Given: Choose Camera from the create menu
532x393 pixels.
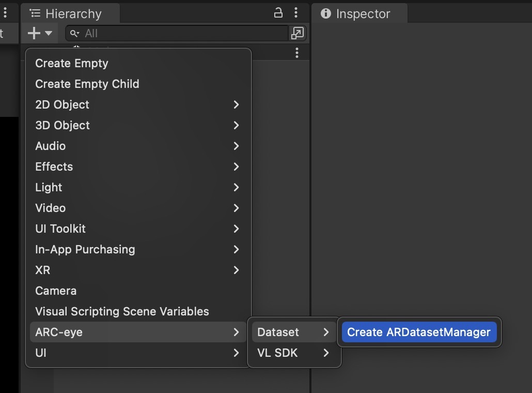Looking at the screenshot, I should 56,291.
